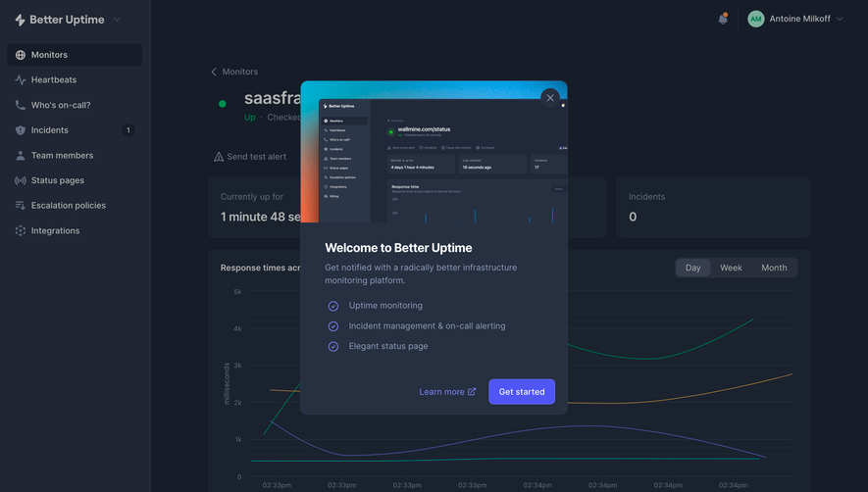Go back via the Monitors breadcrumb link

pos(239,72)
